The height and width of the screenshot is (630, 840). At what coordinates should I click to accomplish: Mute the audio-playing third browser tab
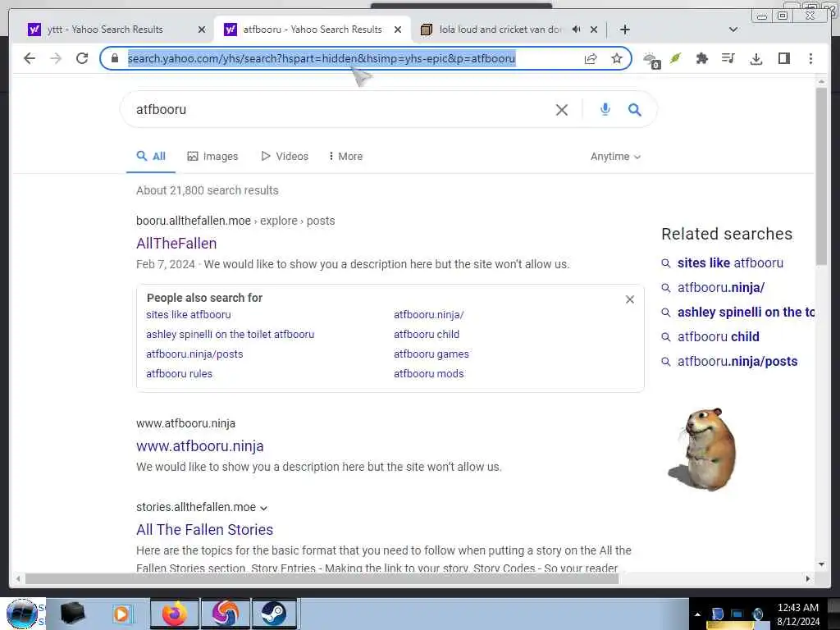point(576,30)
